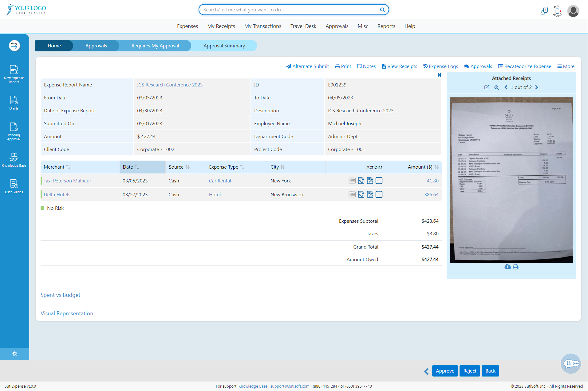Open Expense Logs
The image size is (588, 391).
(440, 66)
